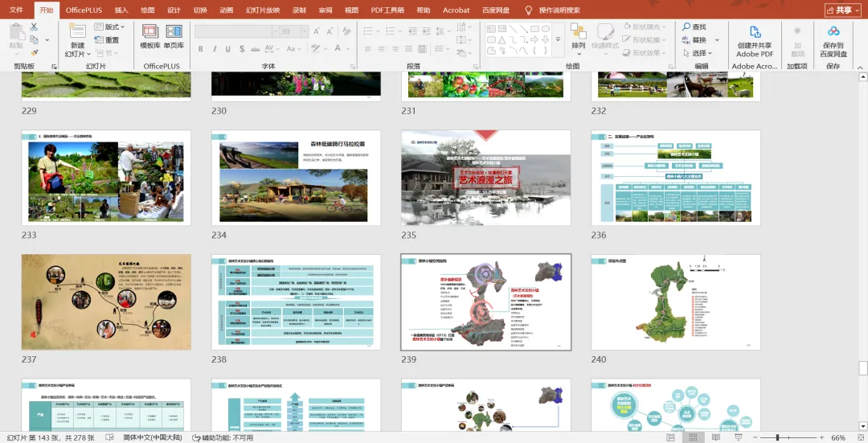Click the 替换 replace icon
Screen dimensions: 868x443
pyautogui.click(x=686, y=40)
